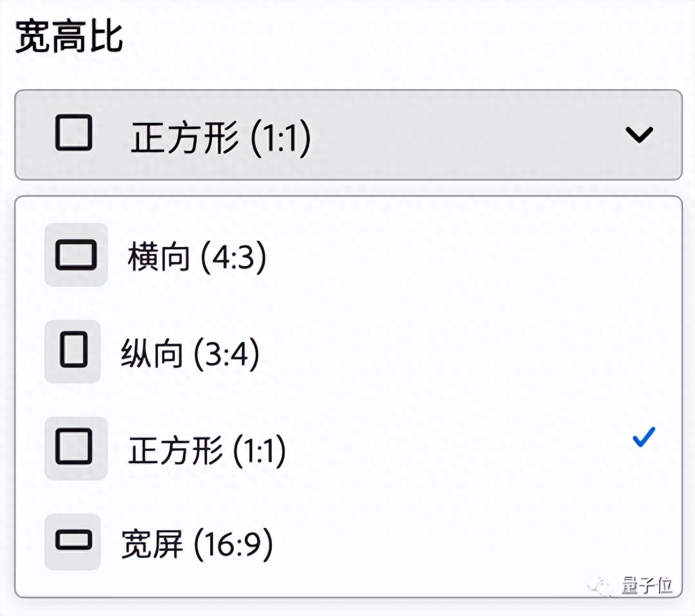
Task: Choose the portrait aspect ratio option row
Action: point(346,352)
